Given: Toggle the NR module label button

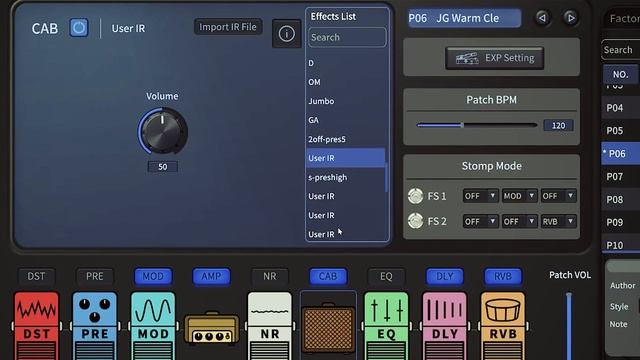Looking at the screenshot, I should [270, 276].
